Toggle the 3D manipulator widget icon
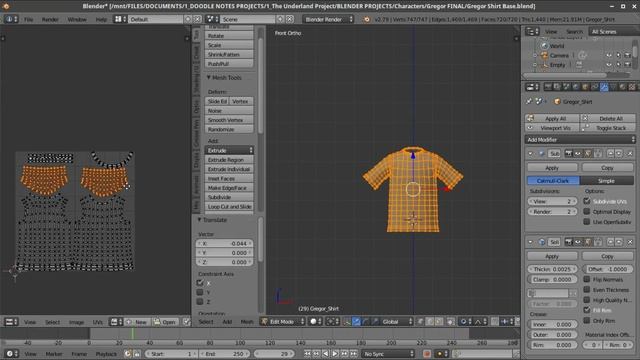The height and width of the screenshot is (360, 640). click(x=347, y=322)
